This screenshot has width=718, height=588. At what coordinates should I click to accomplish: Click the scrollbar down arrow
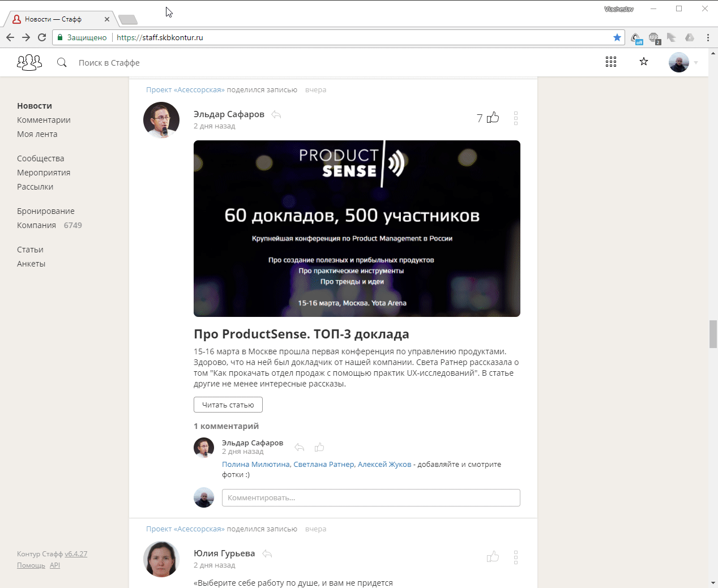click(713, 583)
